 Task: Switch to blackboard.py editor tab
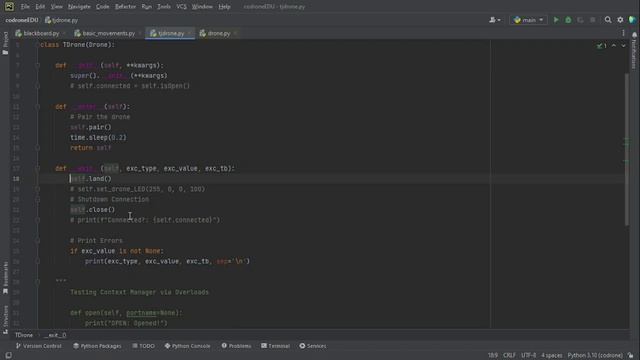[41, 33]
